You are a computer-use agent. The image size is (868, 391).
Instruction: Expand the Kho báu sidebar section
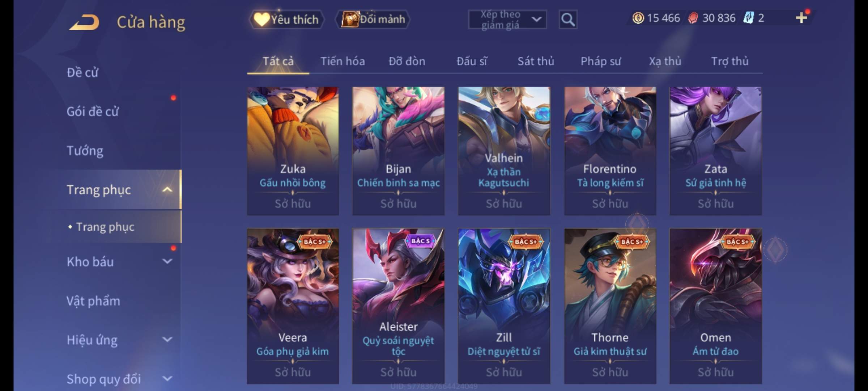pyautogui.click(x=167, y=261)
